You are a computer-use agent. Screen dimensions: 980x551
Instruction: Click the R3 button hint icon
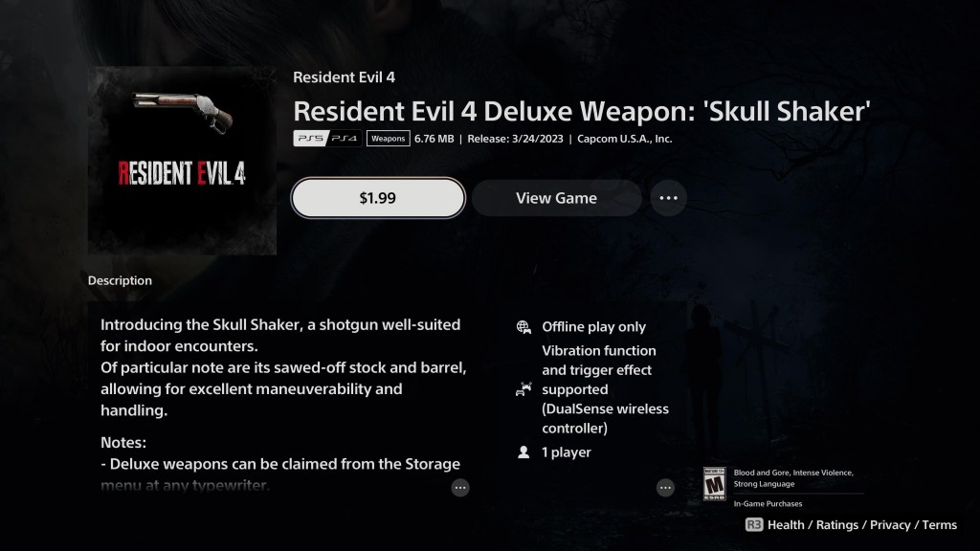coord(754,525)
